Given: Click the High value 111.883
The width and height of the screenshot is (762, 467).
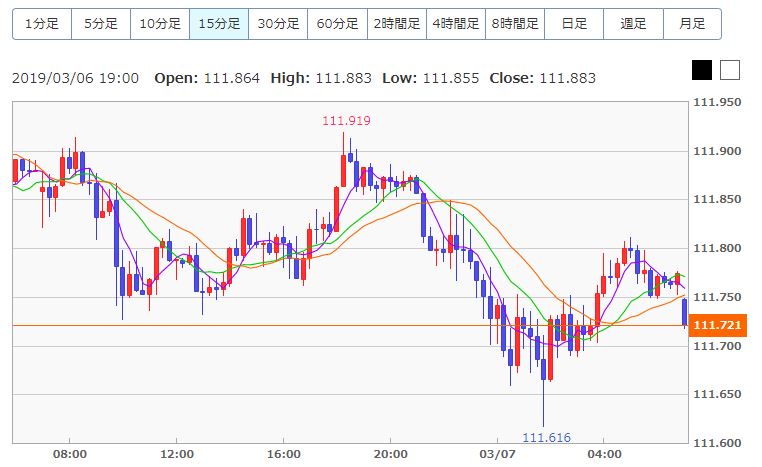Looking at the screenshot, I should [x=344, y=78].
